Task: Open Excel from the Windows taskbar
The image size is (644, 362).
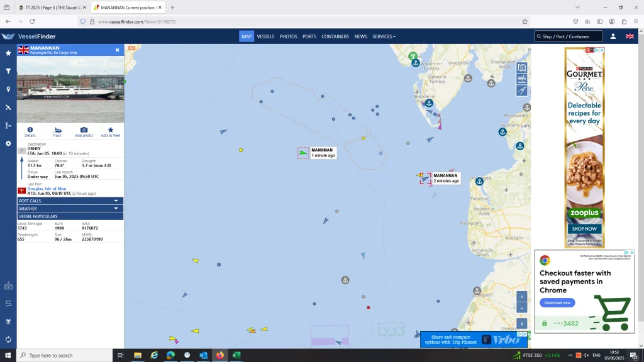Action: click(236, 355)
